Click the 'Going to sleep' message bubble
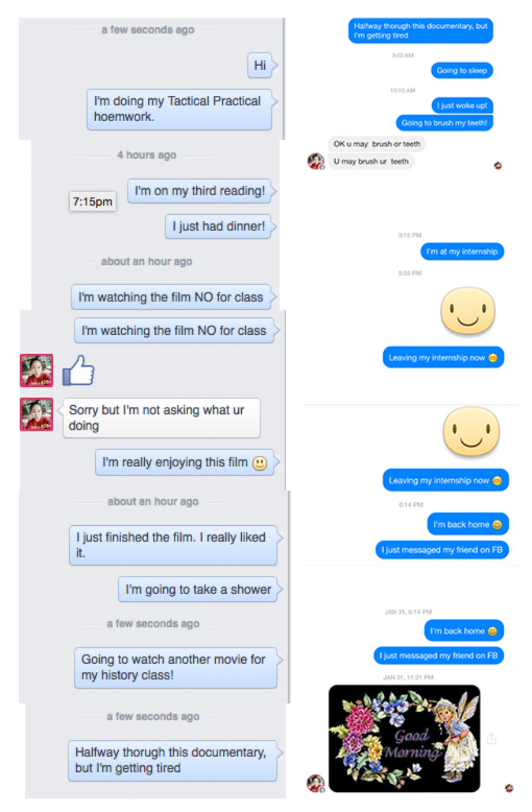Viewport: 532px width, 812px height. [462, 70]
